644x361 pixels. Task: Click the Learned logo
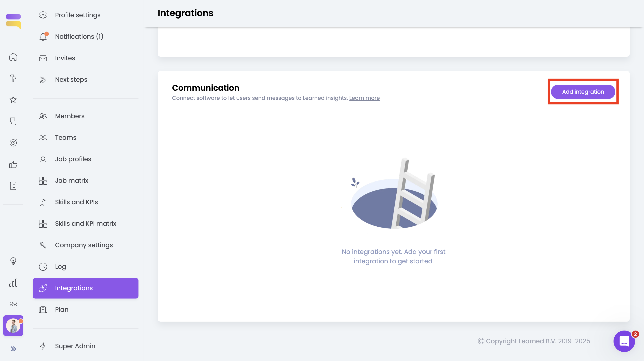[x=13, y=21]
